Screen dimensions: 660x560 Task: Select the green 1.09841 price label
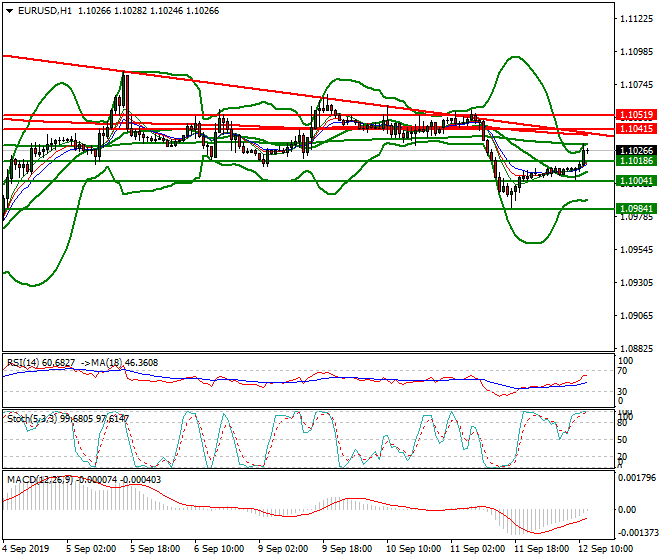(636, 209)
